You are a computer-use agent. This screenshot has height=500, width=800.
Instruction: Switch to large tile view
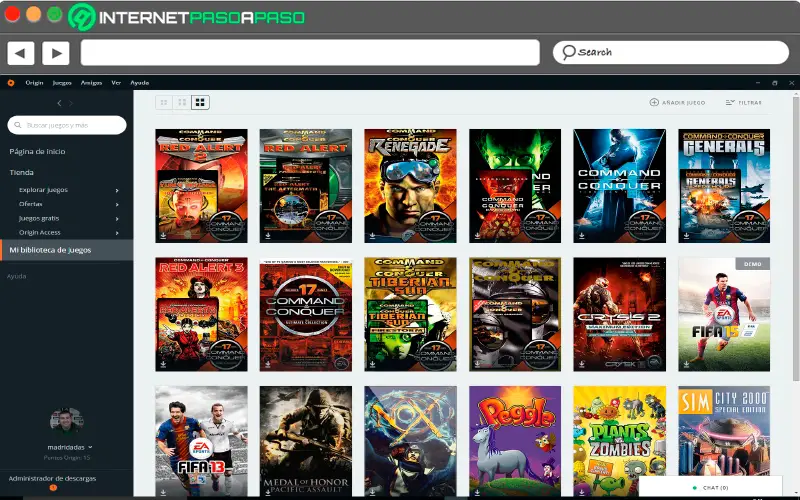click(x=201, y=103)
